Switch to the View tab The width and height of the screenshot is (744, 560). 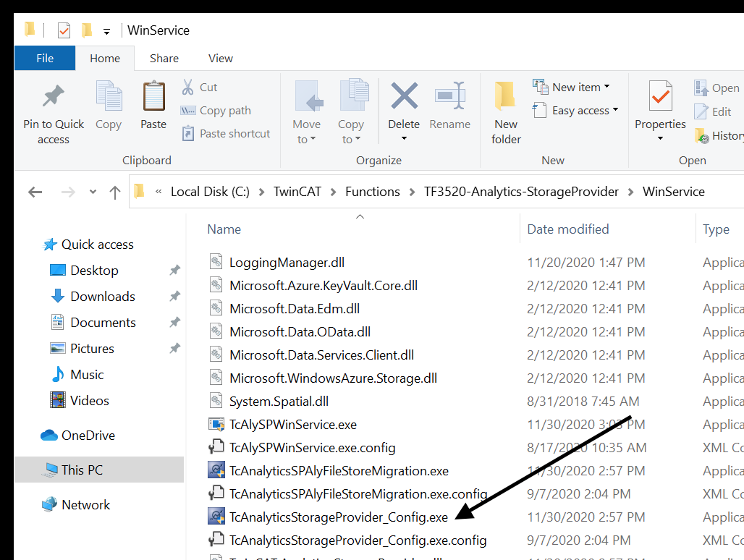point(221,58)
